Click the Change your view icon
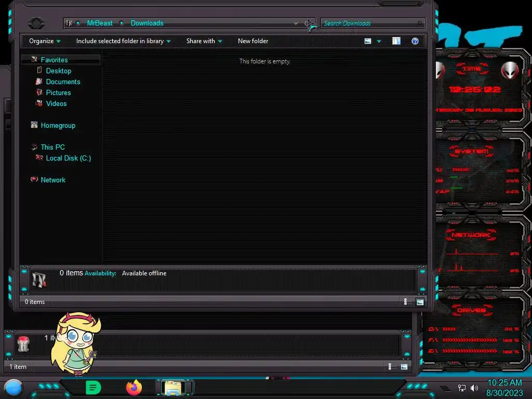This screenshot has width=532, height=399. point(368,41)
